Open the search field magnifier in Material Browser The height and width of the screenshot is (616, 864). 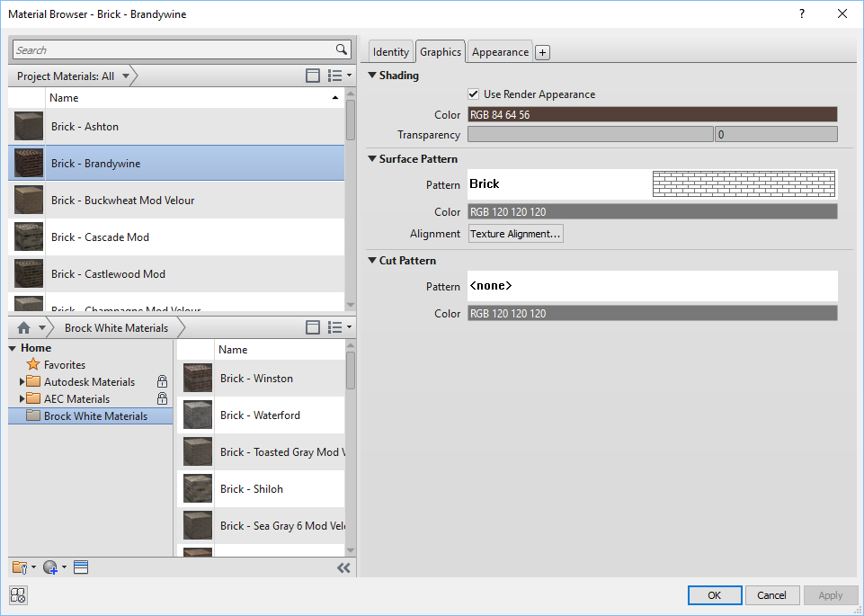point(340,49)
